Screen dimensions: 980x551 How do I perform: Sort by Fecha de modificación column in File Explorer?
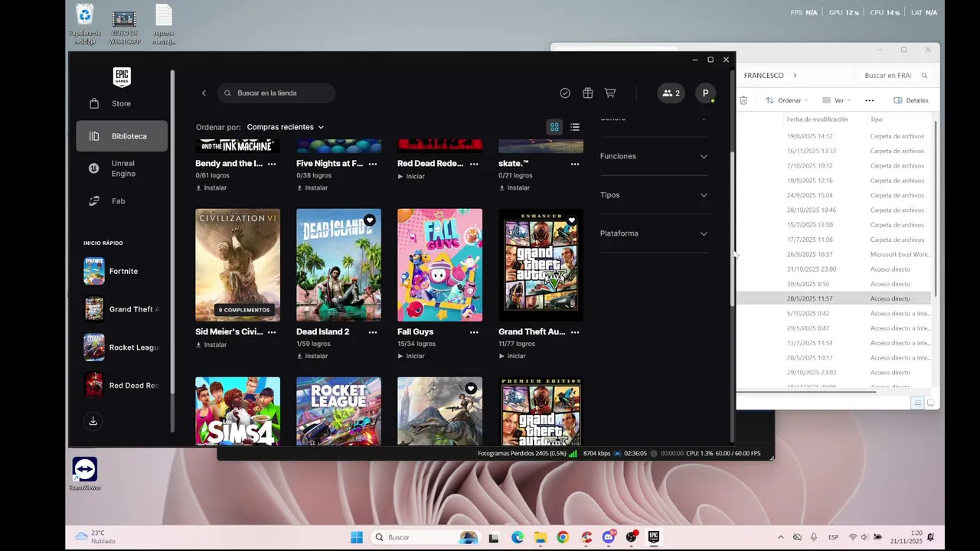(817, 119)
